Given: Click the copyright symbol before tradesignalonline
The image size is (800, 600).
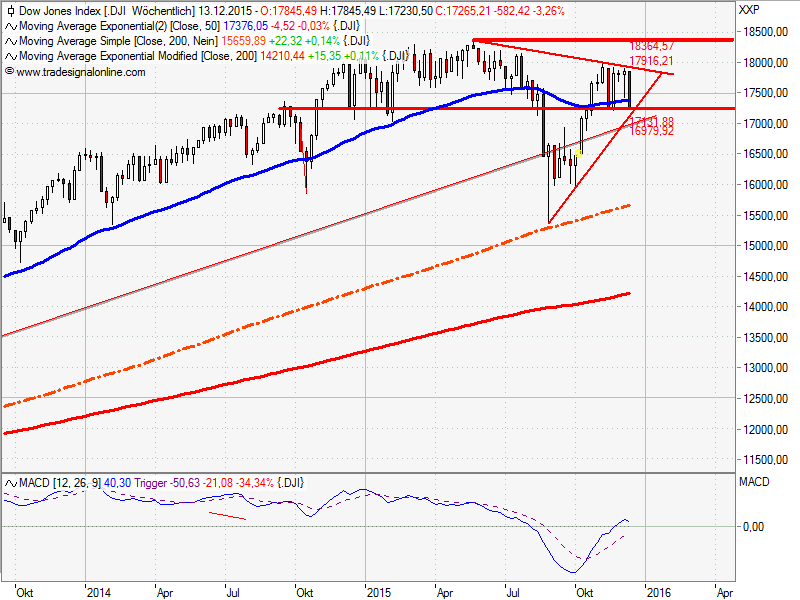Looking at the screenshot, I should point(9,72).
